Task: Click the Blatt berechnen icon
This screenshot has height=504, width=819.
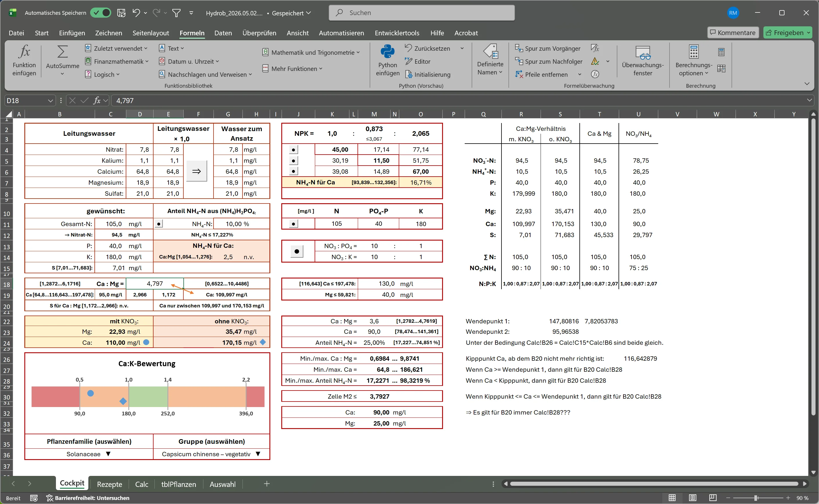Action: coord(721,69)
